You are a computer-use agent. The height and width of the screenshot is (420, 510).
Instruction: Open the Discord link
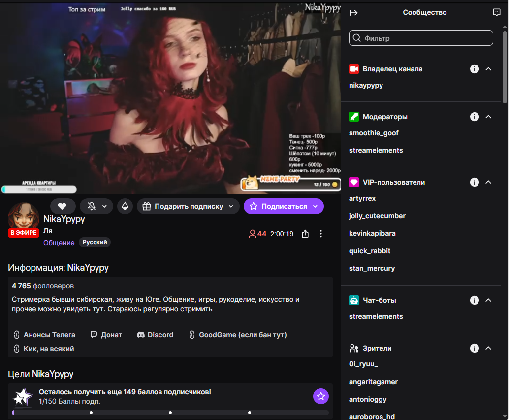155,335
